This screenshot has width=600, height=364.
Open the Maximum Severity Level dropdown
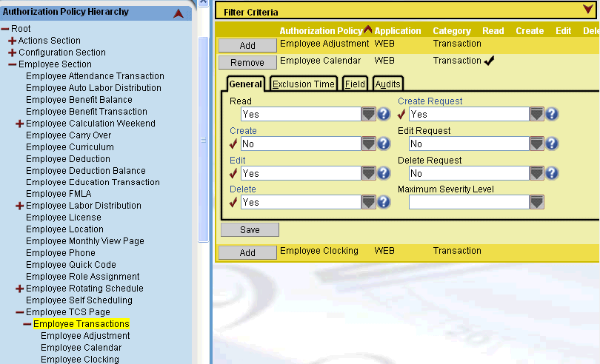(536, 202)
